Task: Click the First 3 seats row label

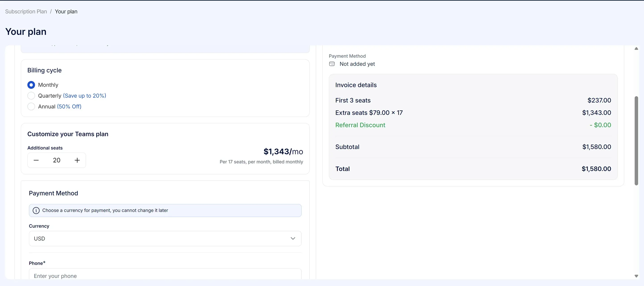Action: [353, 100]
